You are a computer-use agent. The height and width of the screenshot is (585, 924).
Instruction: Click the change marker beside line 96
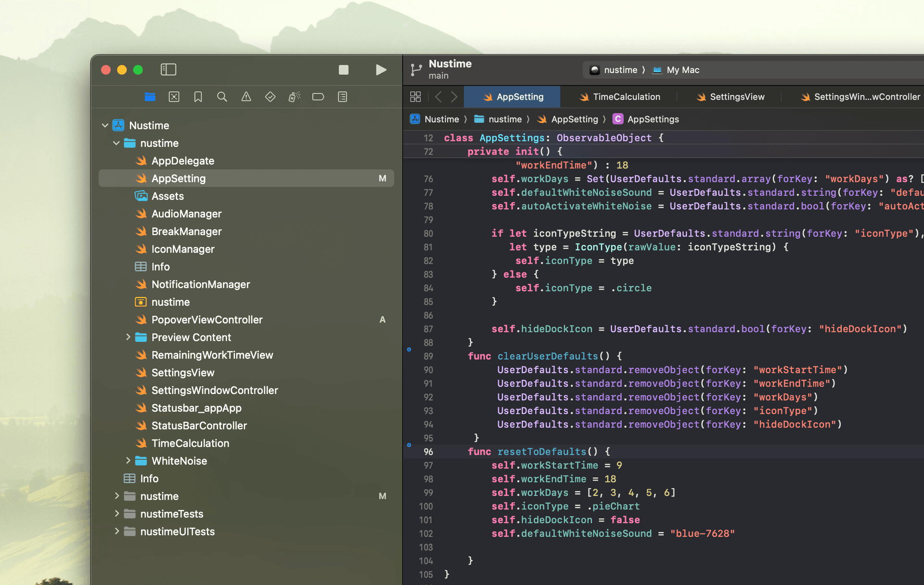[x=409, y=445]
